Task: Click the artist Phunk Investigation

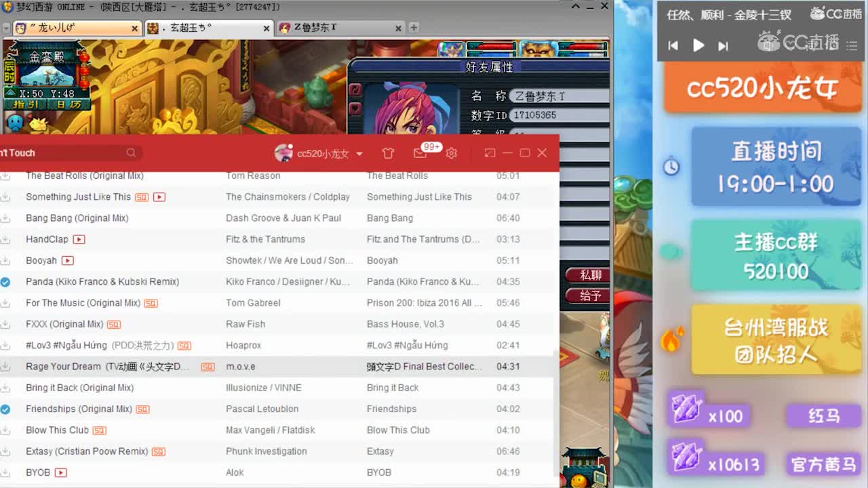Action: click(267, 451)
